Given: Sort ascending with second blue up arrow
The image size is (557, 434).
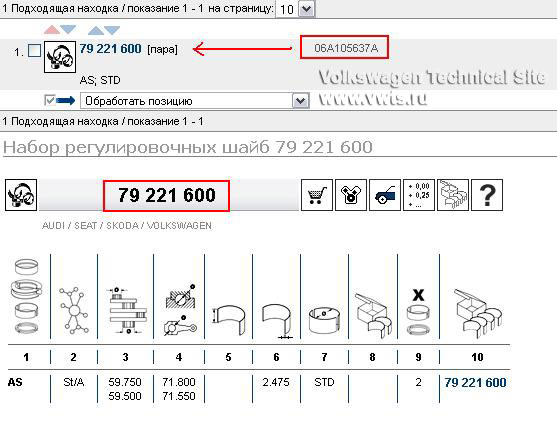Looking at the screenshot, I should pos(96,30).
